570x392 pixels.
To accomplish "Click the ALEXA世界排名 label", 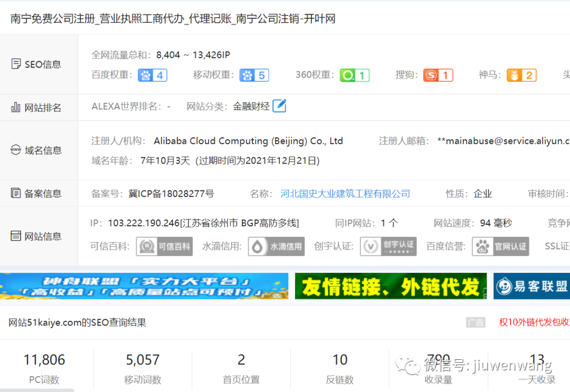I will (x=126, y=106).
